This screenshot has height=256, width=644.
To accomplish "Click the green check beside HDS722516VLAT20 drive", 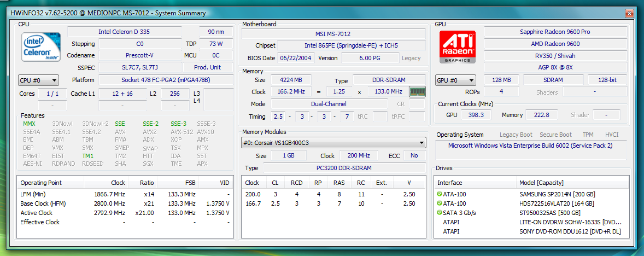I will point(440,203).
